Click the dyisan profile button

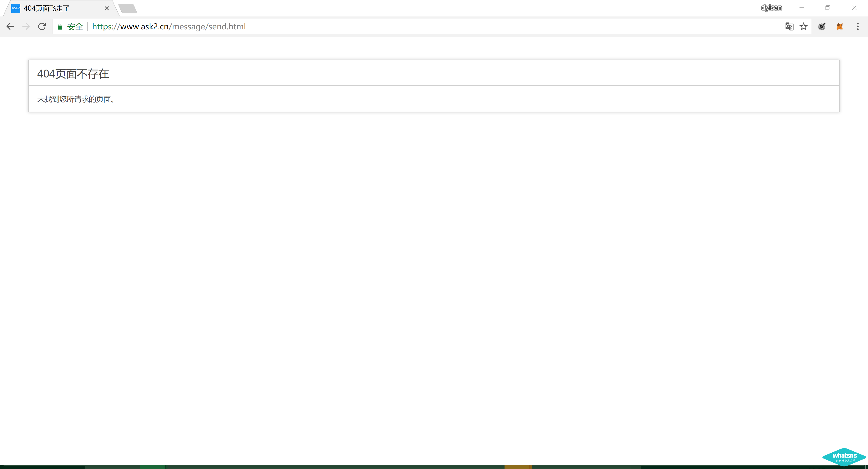pos(771,8)
